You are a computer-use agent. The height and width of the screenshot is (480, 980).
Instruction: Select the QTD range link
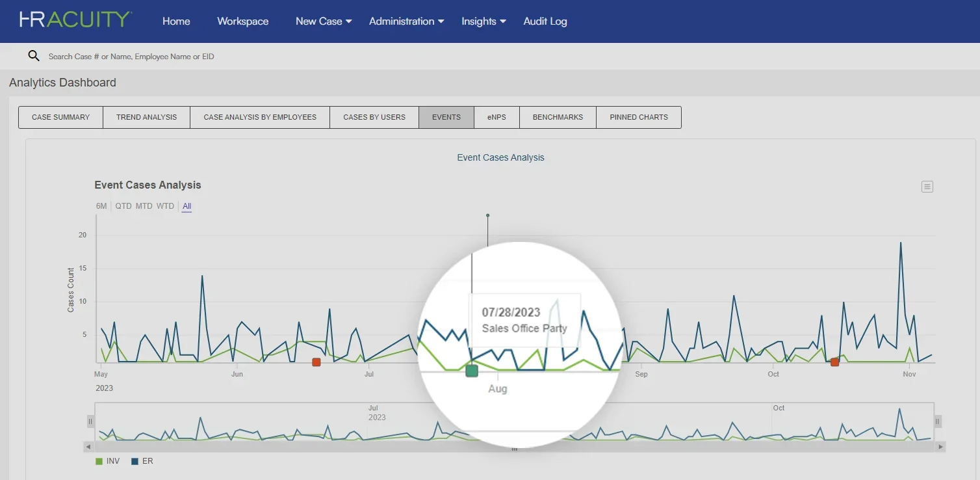pos(123,206)
